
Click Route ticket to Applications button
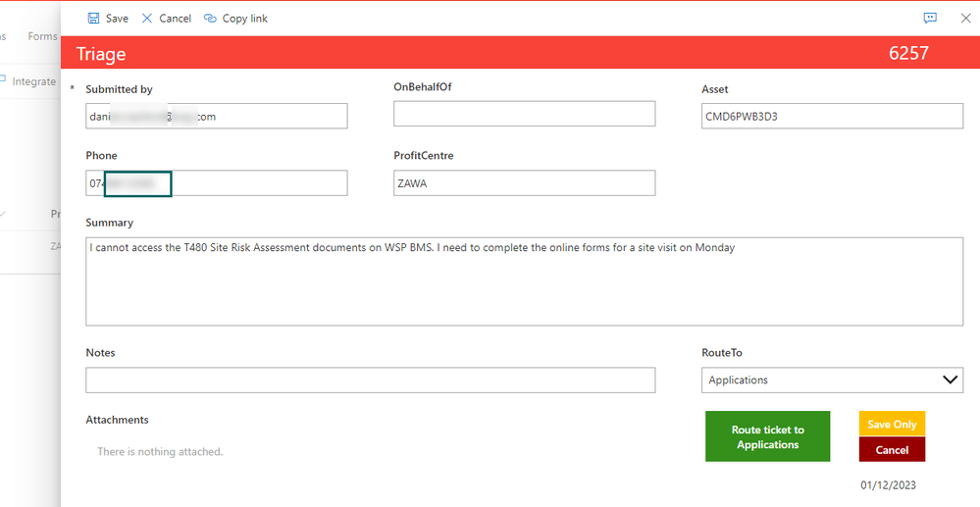coord(767,436)
